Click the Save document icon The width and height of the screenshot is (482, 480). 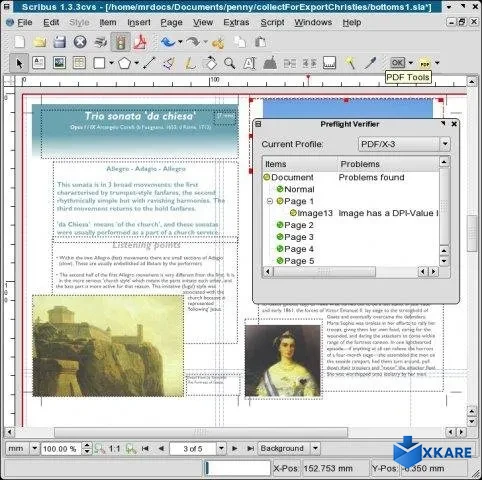pyautogui.click(x=60, y=42)
